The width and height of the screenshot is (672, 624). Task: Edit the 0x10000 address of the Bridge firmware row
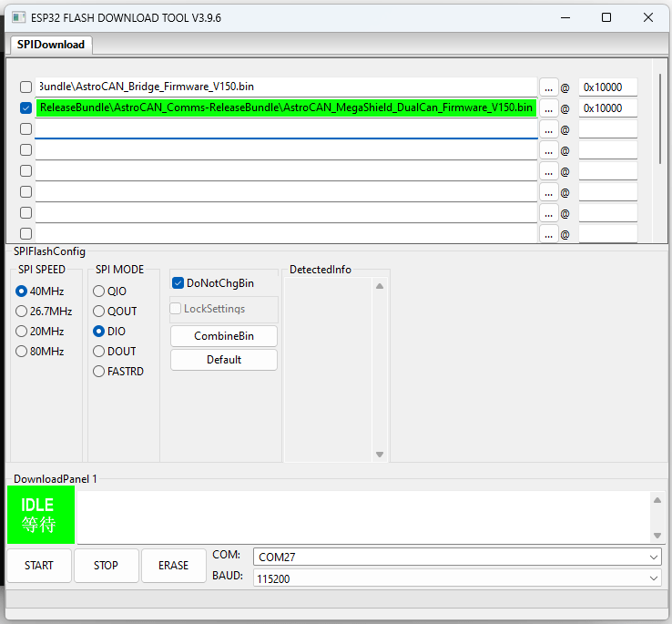click(607, 87)
